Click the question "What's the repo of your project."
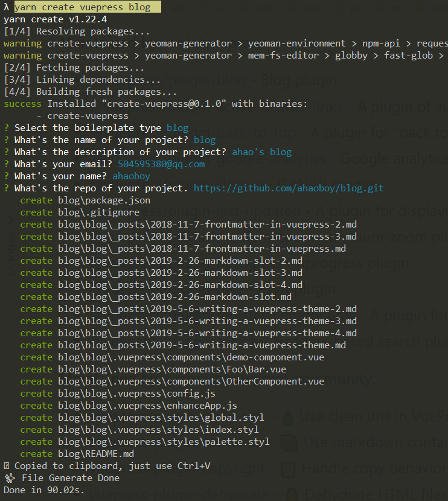The image size is (448, 501). click(101, 188)
